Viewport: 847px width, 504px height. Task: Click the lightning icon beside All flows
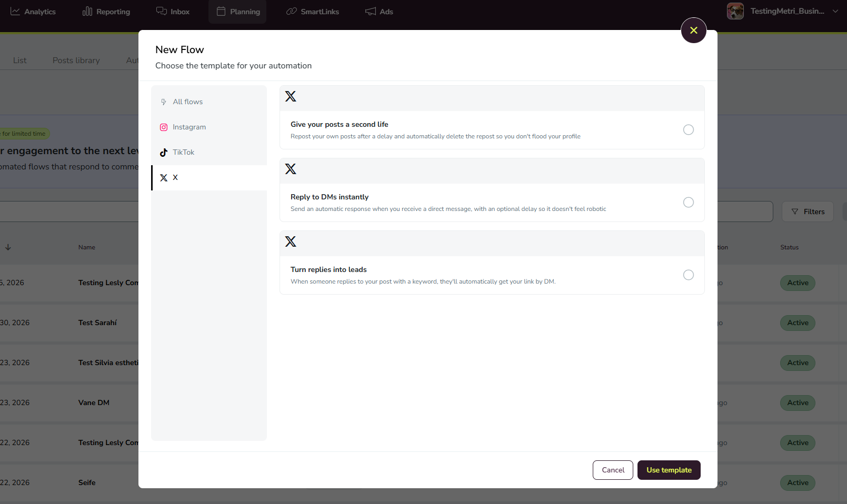click(164, 102)
